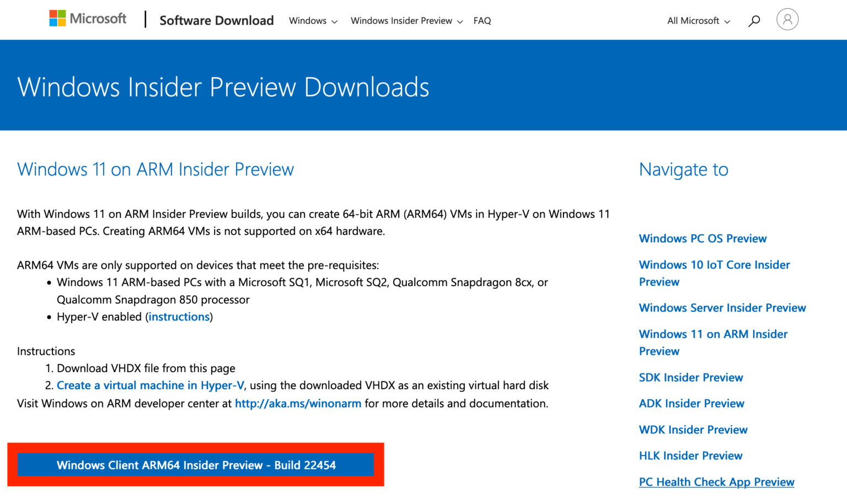
Task: Navigate to Windows 10 IoT Core Insider Preview
Action: coord(714,273)
